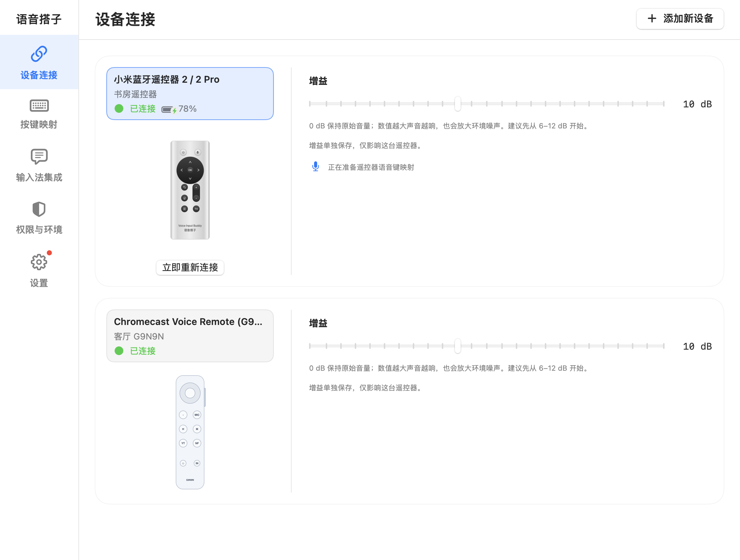
Task: Click the 设备连接 page title
Action: (x=125, y=20)
